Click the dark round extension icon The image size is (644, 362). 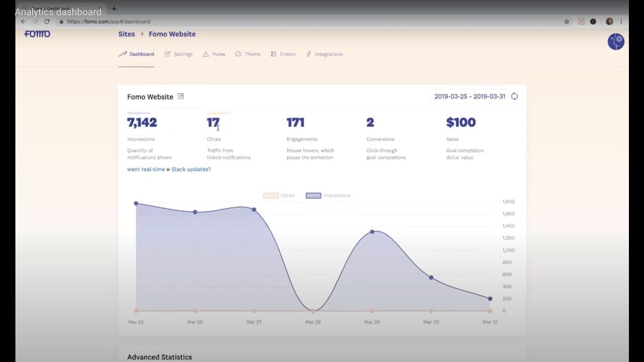(593, 22)
